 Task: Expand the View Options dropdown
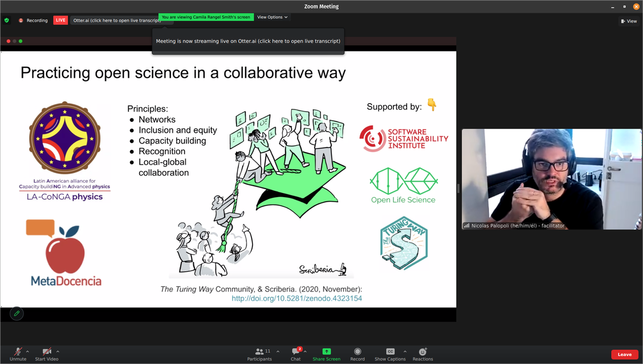click(x=272, y=17)
